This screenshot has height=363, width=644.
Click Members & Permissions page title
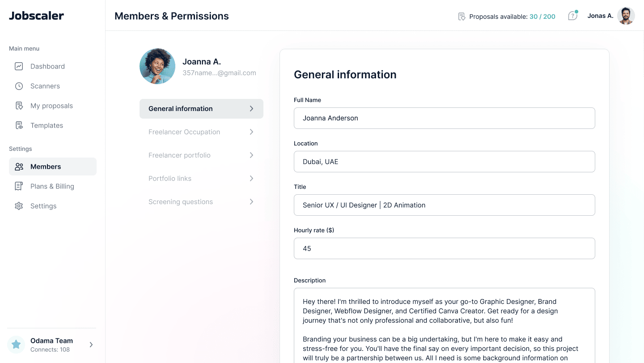[172, 16]
